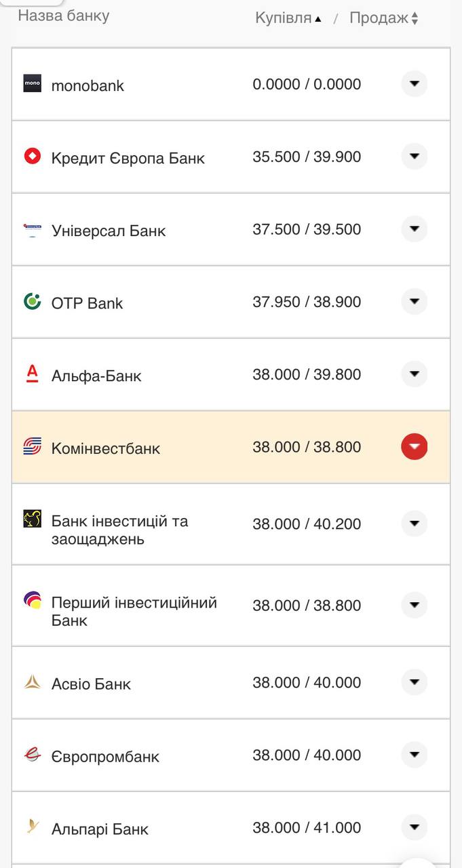Click the Банк інвестицій та заощаджень logo
Viewport: 462px width, 868px height.
(x=33, y=517)
